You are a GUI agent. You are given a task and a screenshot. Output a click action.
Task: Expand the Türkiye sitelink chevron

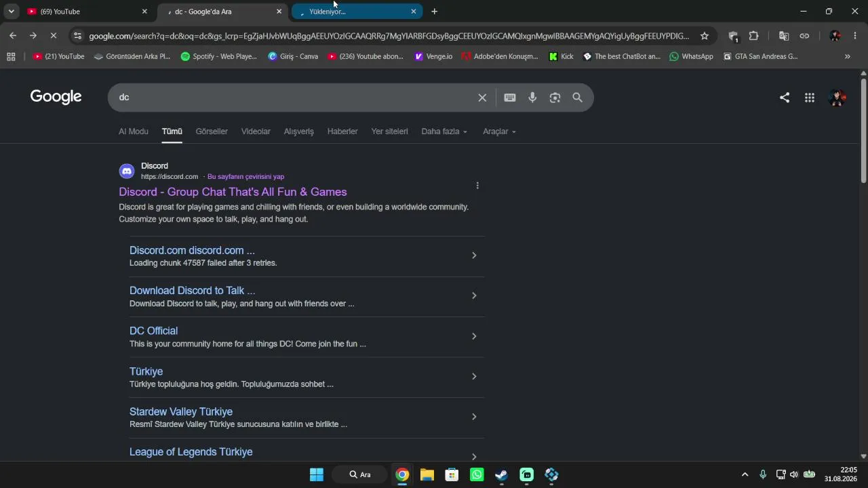pyautogui.click(x=474, y=376)
